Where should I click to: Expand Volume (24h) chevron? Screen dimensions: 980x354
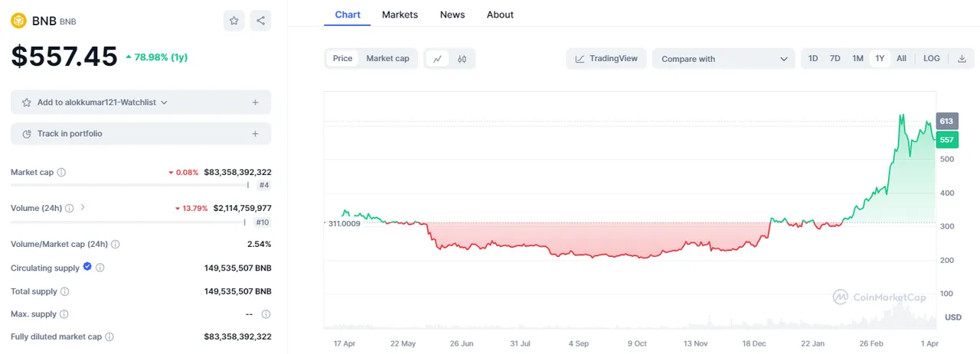point(83,207)
